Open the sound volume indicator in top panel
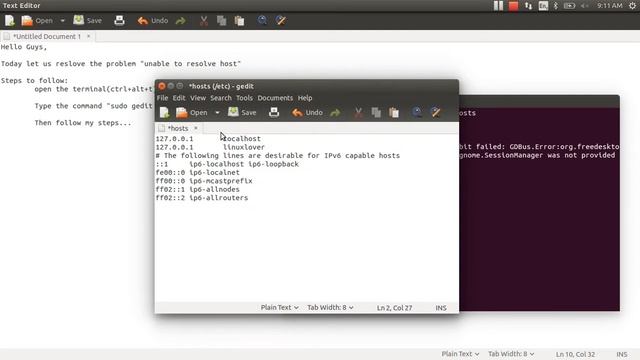The width and height of the screenshot is (640, 360). pyautogui.click(x=584, y=6)
